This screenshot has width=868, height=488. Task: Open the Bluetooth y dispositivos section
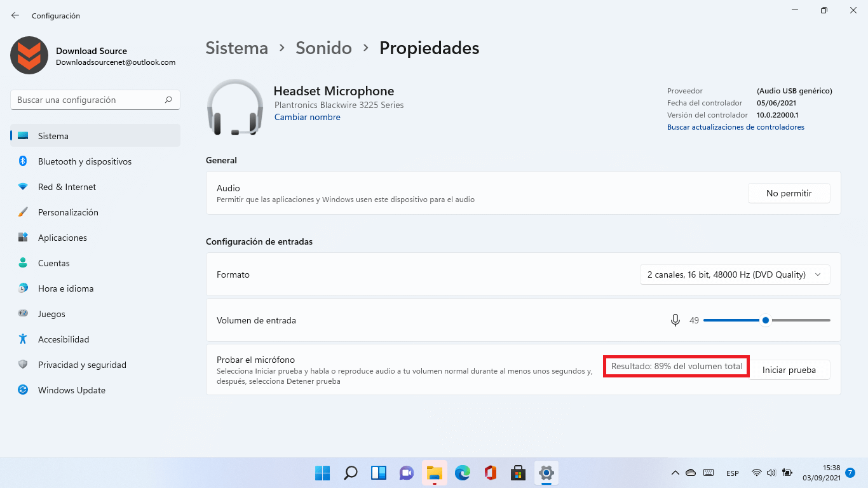(95, 161)
